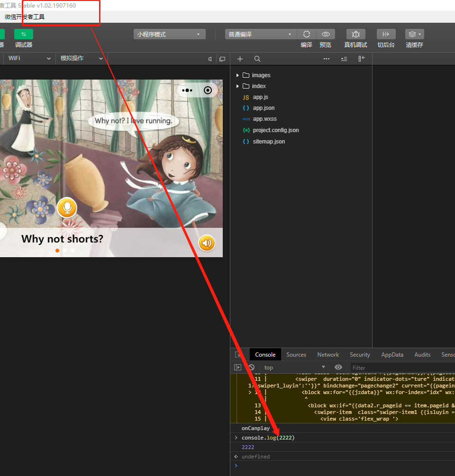The image size is (455, 476).
Task: Switch to the Console tab
Action: pyautogui.click(x=265, y=355)
